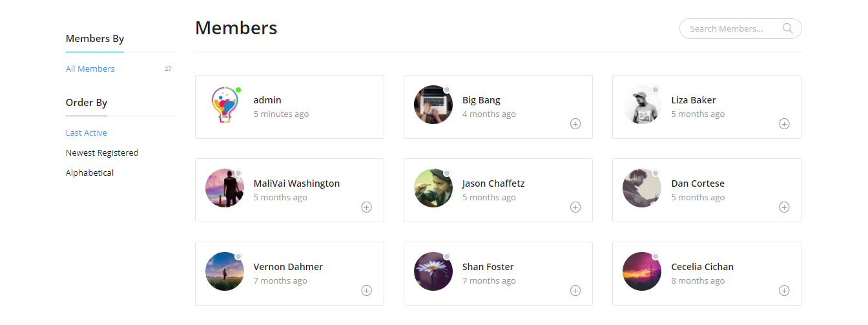Open Shan Foster's profile name
Viewport: 868px width, 325px height.
(x=488, y=267)
